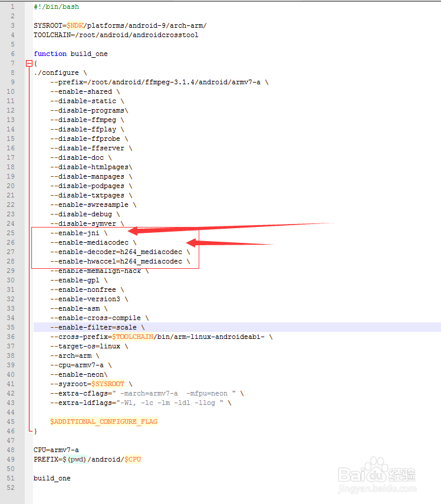Click the --enable-jni option
The height and width of the screenshot is (504, 441).
point(79,233)
